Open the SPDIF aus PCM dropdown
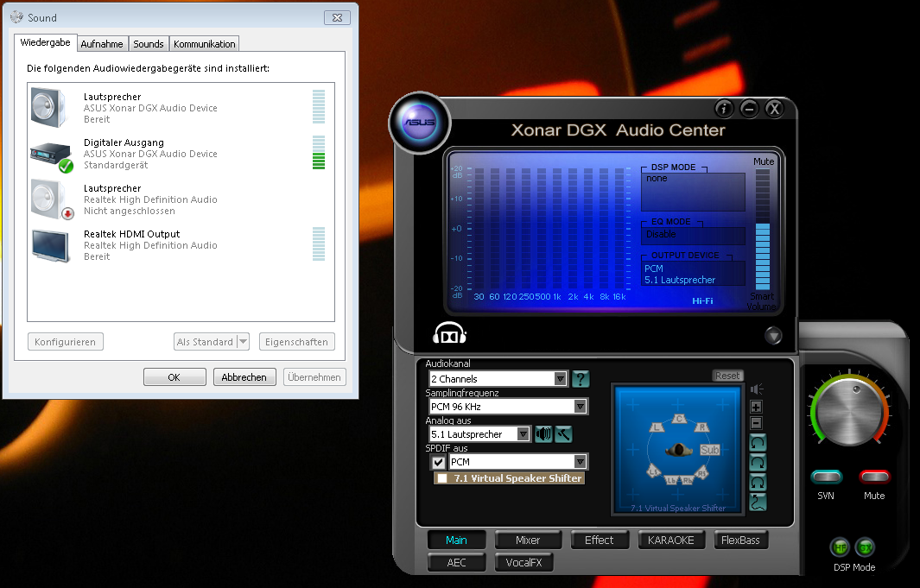This screenshot has height=588, width=920. (x=518, y=462)
